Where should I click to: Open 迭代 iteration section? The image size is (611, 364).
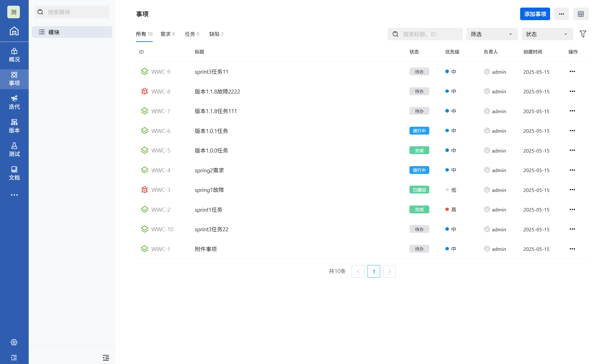[x=14, y=102]
